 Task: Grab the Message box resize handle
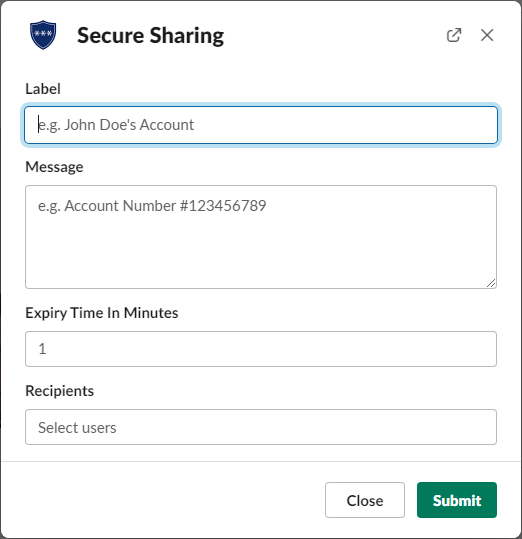[x=491, y=283]
